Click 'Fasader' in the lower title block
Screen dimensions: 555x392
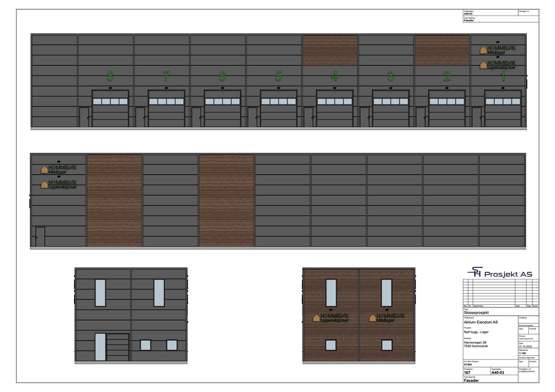point(471,381)
